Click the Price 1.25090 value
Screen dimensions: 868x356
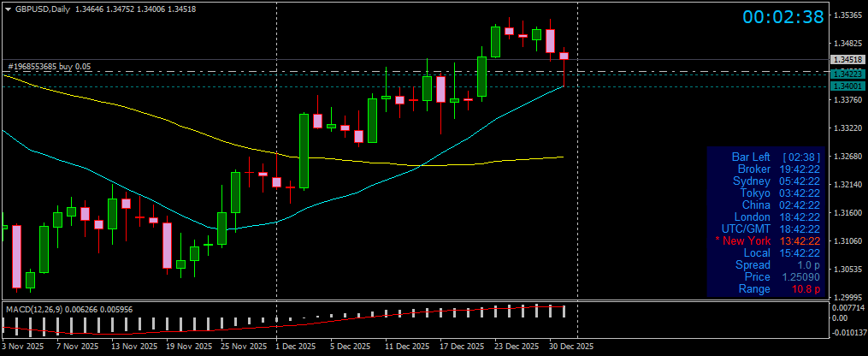(x=800, y=276)
